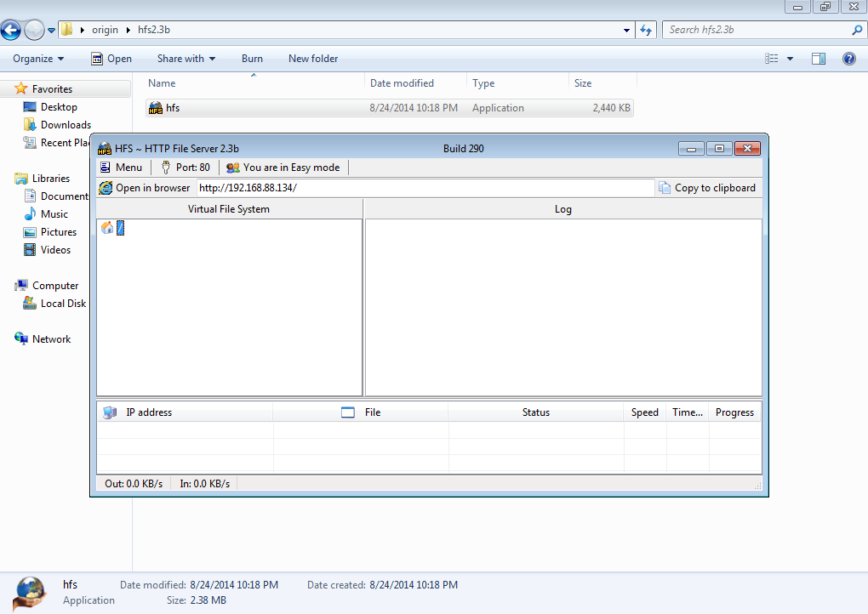
Task: Open the recent pages dropdown arrow
Action: (51, 31)
